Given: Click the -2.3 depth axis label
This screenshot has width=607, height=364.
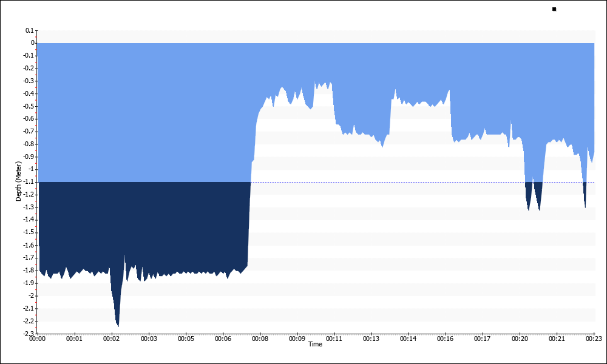Looking at the screenshot, I should tap(29, 334).
